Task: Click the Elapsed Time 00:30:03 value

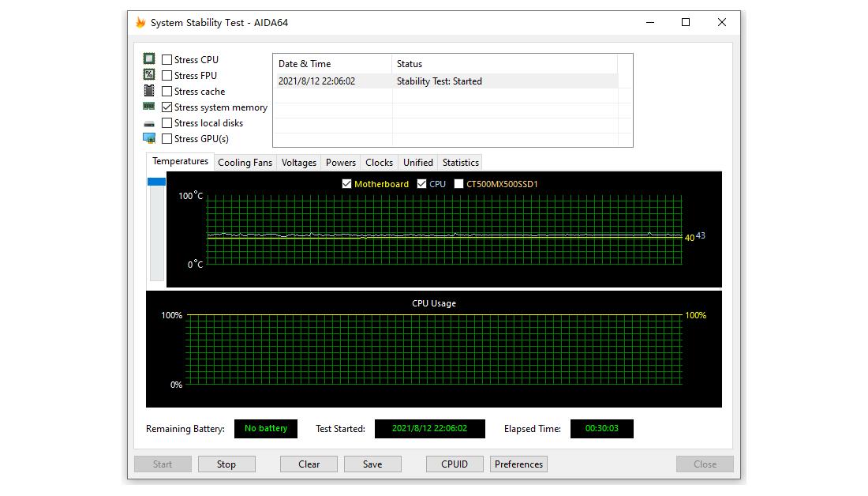Action: pyautogui.click(x=602, y=428)
